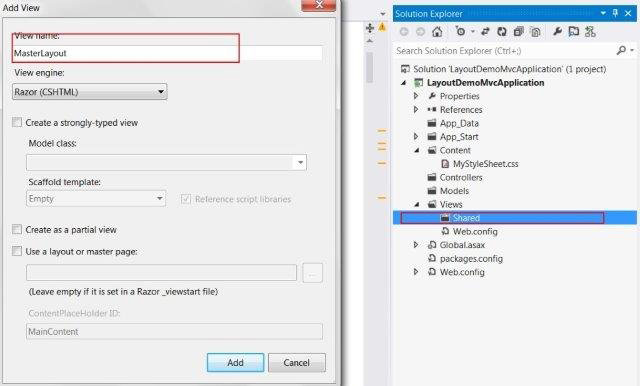Screen dimensions: 640x386
Task: Close the Solution Explorer panel
Action: pyautogui.click(x=628, y=13)
